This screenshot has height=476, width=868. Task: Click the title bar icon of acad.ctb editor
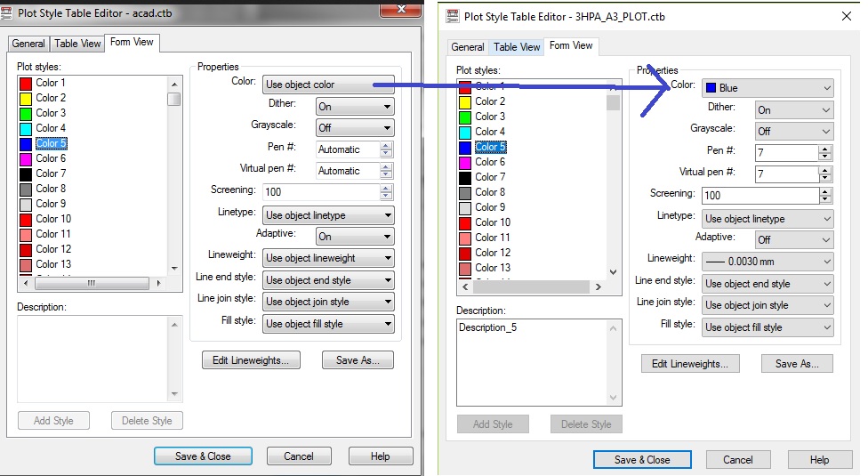pyautogui.click(x=6, y=12)
